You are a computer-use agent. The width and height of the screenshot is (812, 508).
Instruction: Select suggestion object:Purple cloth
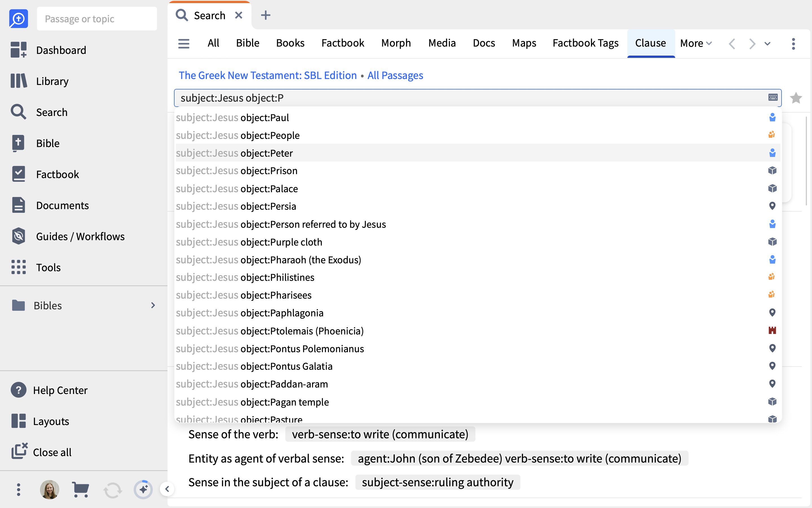478,242
